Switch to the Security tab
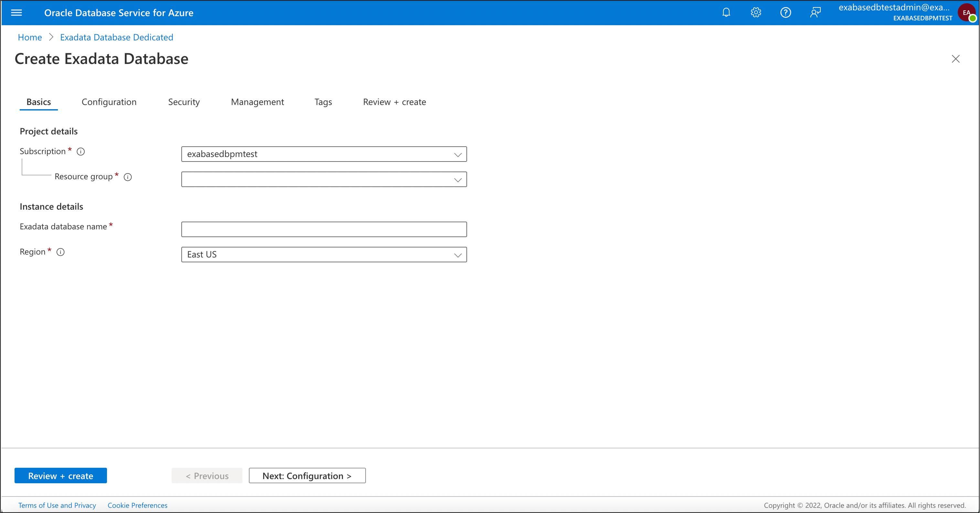The width and height of the screenshot is (980, 513). (184, 101)
